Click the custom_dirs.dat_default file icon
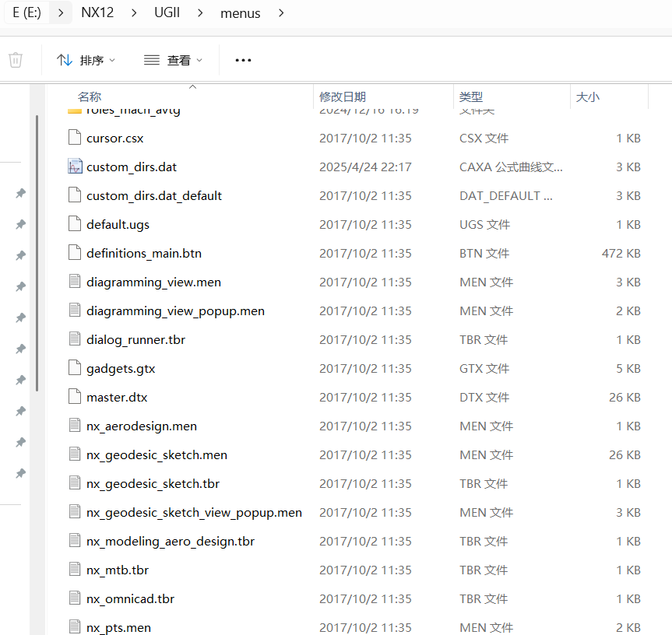Viewport: 672px width, 635px height. (x=75, y=195)
